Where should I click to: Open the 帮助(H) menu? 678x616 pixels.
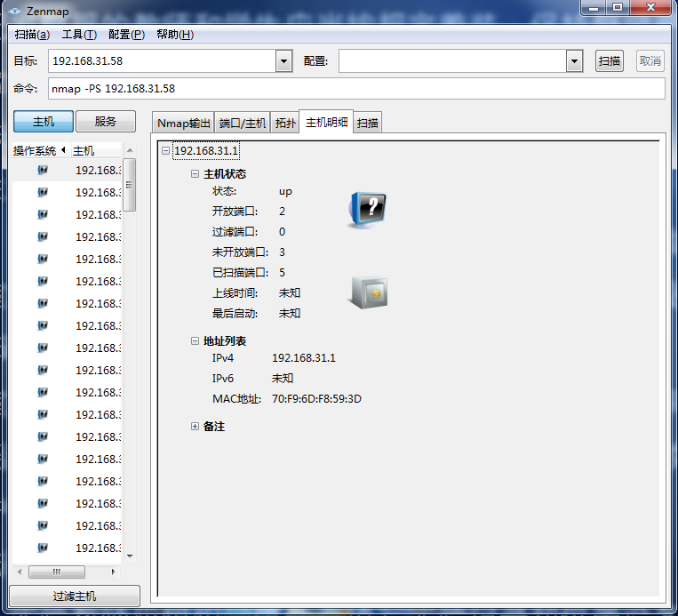tap(175, 34)
